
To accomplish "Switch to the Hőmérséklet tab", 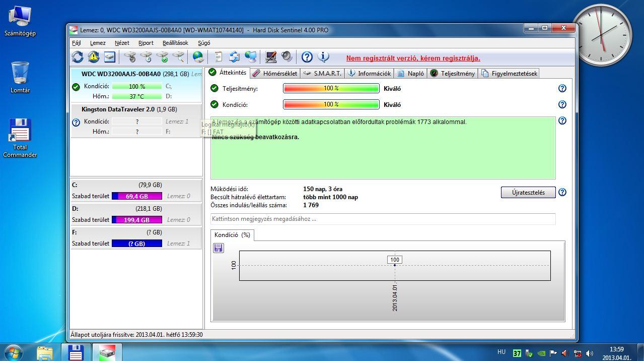I will click(275, 73).
